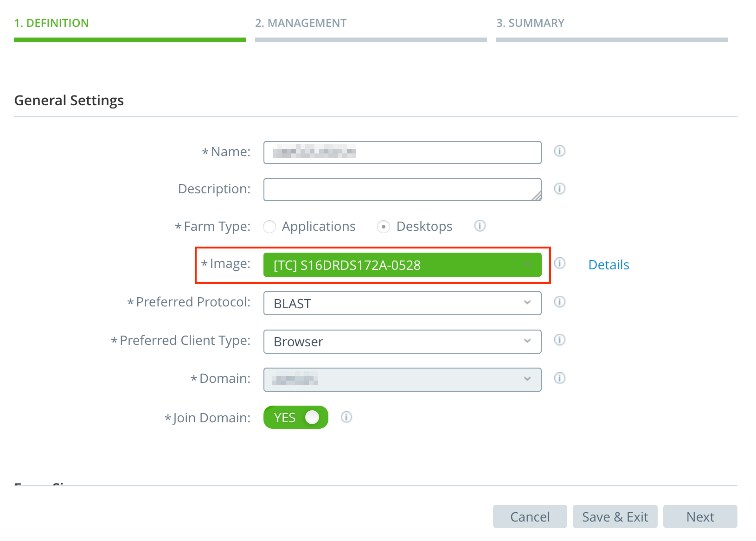This screenshot has height=541, width=756.
Task: Open the image Details link
Action: pyautogui.click(x=609, y=264)
